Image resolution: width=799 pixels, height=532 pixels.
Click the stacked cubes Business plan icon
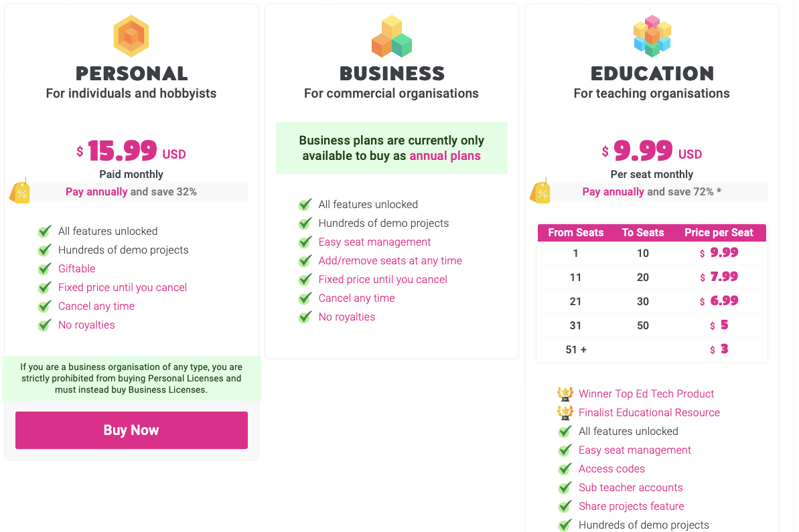(x=392, y=36)
